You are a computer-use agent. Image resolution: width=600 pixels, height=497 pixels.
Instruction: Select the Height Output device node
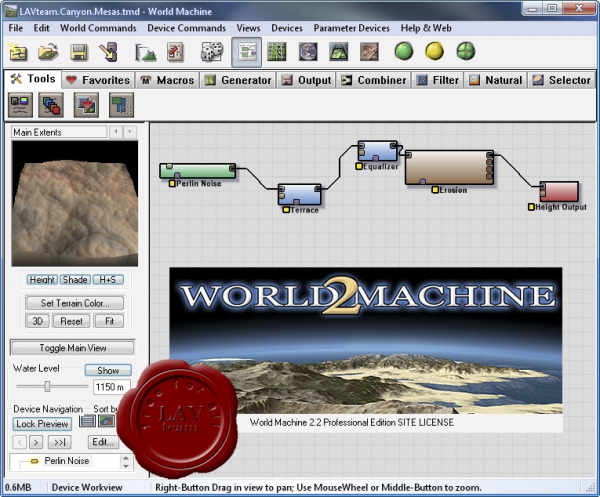tap(559, 192)
